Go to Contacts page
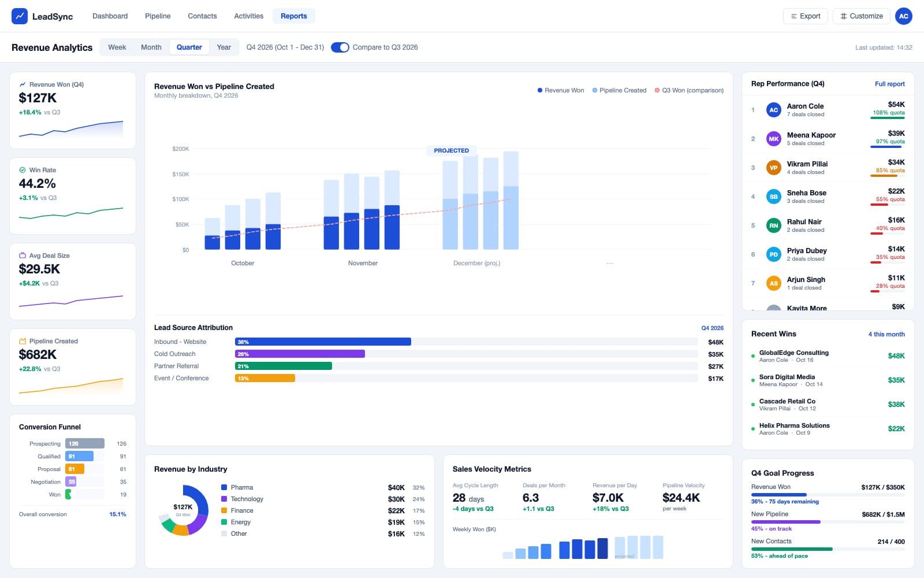This screenshot has height=578, width=924. [x=202, y=16]
